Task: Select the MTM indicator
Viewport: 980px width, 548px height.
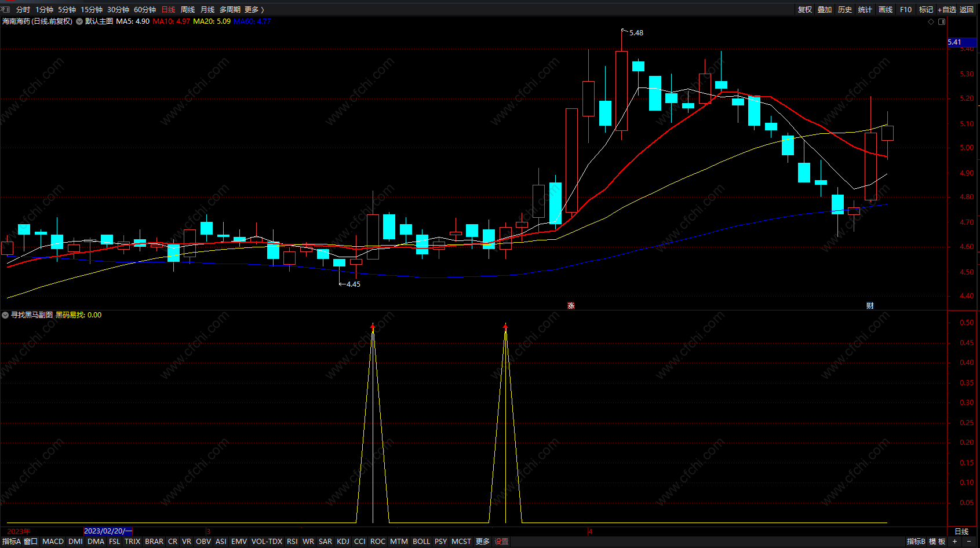Action: point(399,542)
